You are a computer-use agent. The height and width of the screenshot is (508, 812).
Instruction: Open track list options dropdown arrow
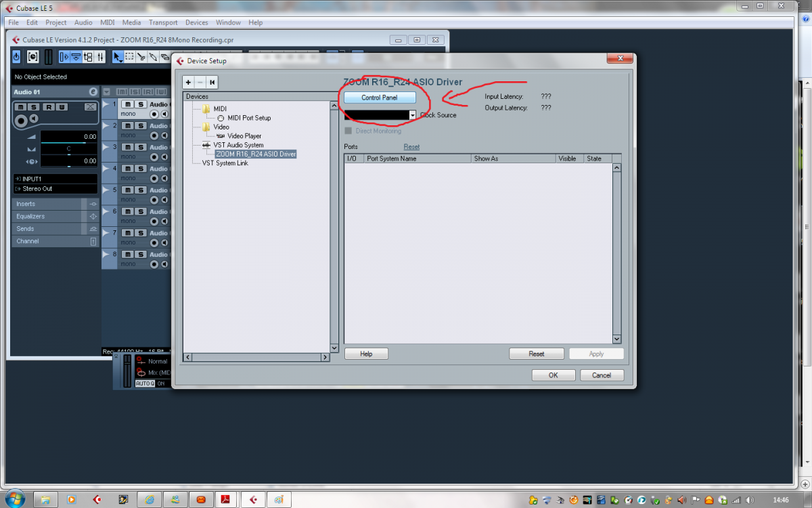click(x=106, y=91)
